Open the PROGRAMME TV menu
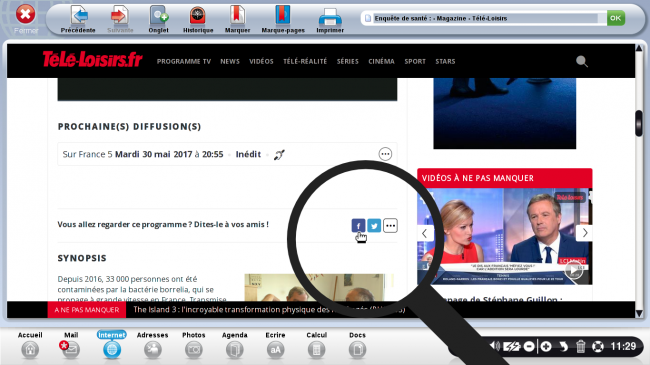650x365 pixels. 184,61
